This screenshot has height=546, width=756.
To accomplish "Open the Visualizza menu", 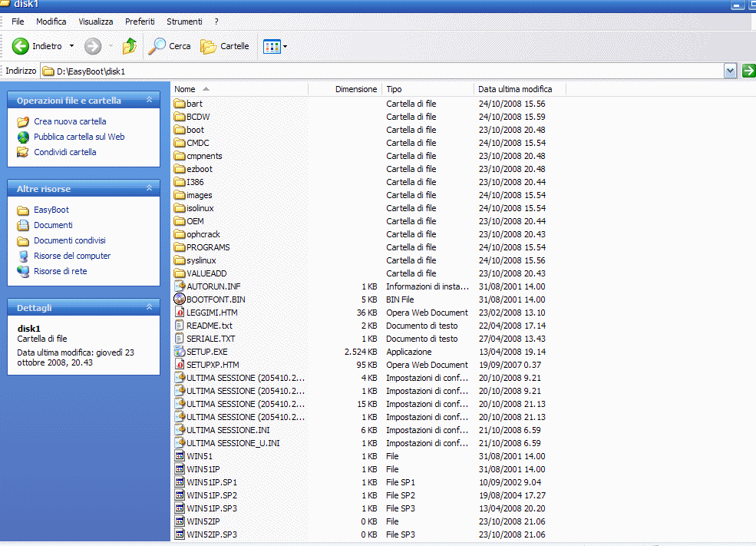I will (x=95, y=22).
